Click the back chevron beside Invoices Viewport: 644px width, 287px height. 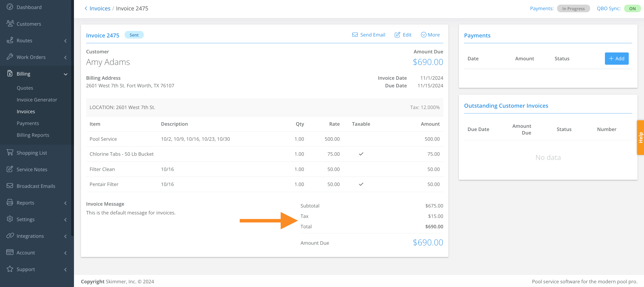pyautogui.click(x=86, y=9)
